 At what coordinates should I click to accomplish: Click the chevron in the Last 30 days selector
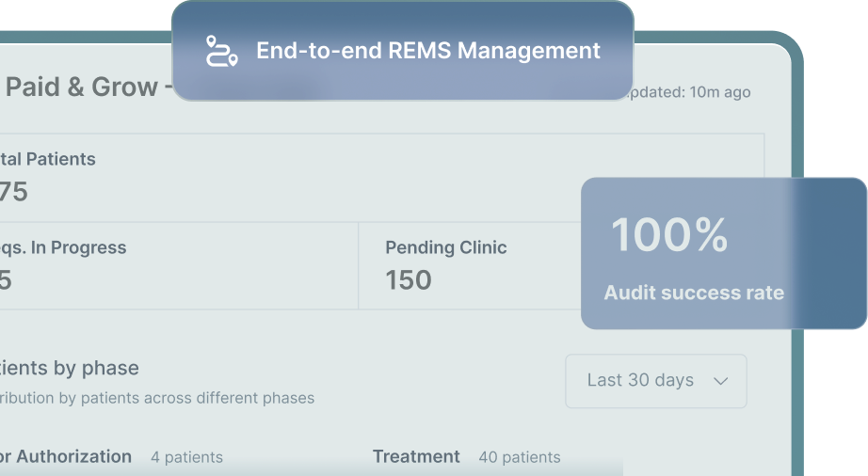[720, 381]
